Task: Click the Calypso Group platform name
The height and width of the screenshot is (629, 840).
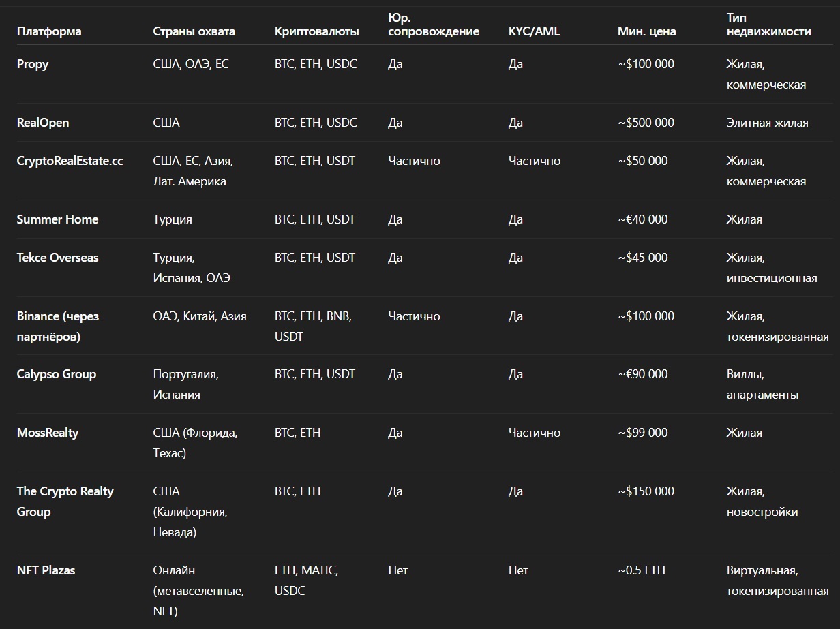Action: (57, 374)
